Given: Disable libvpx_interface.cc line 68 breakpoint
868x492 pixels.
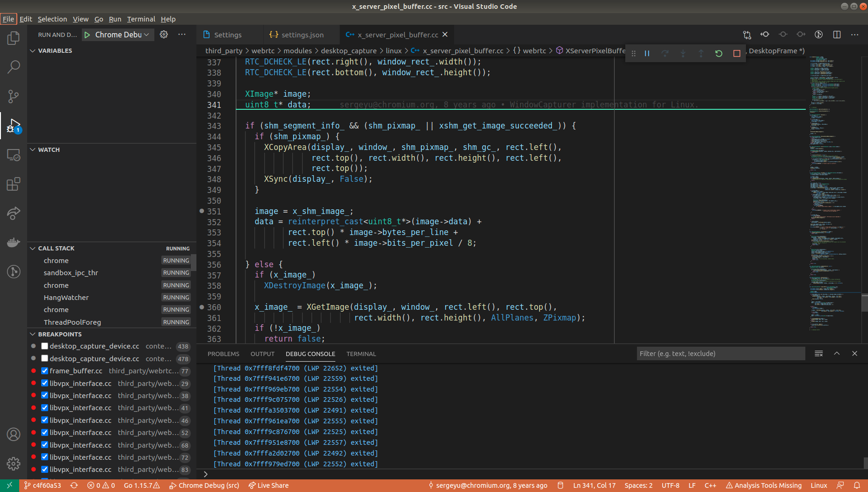Looking at the screenshot, I should tap(45, 445).
